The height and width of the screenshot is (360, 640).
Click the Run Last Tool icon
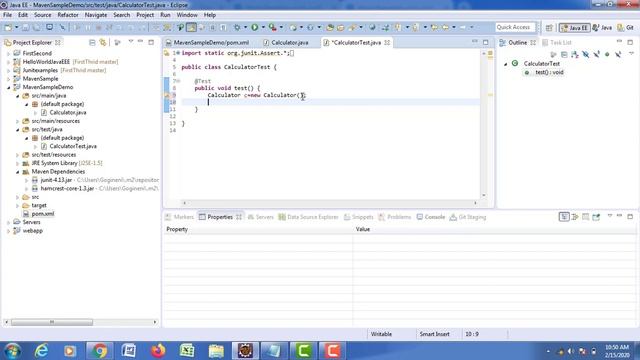coord(272,27)
